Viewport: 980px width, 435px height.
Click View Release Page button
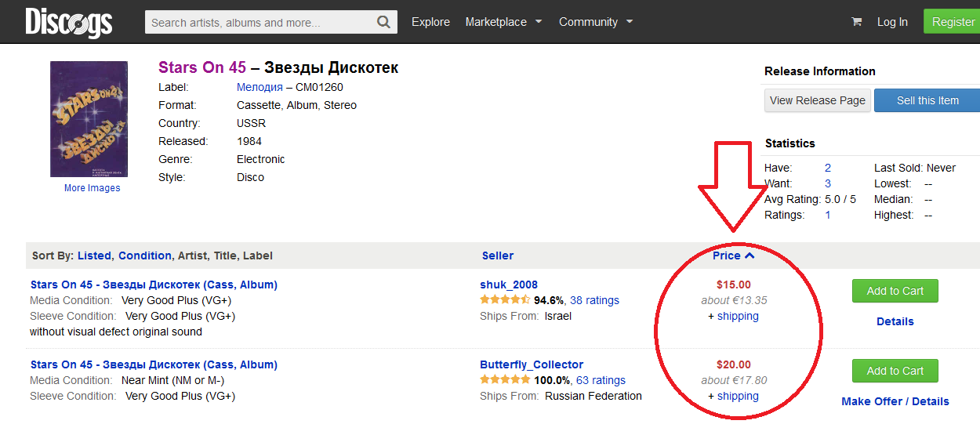pos(818,100)
